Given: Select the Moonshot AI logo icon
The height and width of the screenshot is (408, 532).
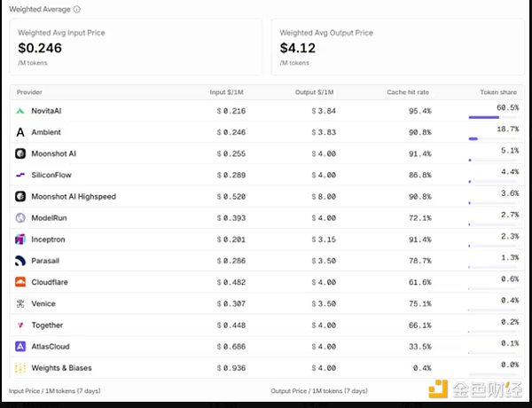Looking at the screenshot, I should pyautogui.click(x=20, y=153).
